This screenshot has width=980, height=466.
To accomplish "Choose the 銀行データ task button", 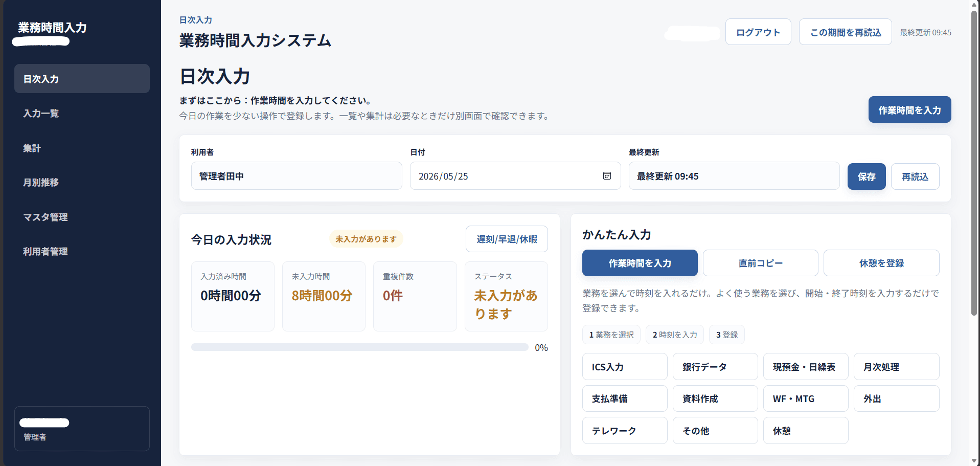I will [x=715, y=367].
